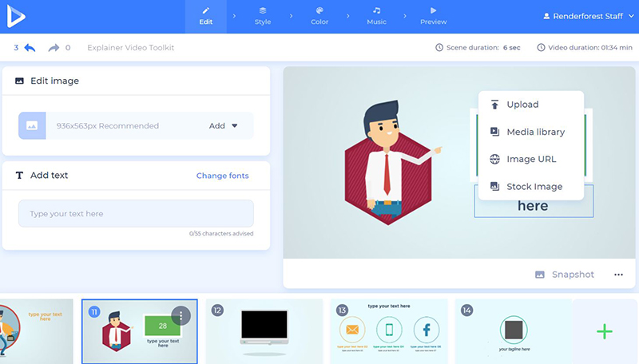Image resolution: width=639 pixels, height=364 pixels.
Task: Choose Upload from the popup menu
Action: 531,105
